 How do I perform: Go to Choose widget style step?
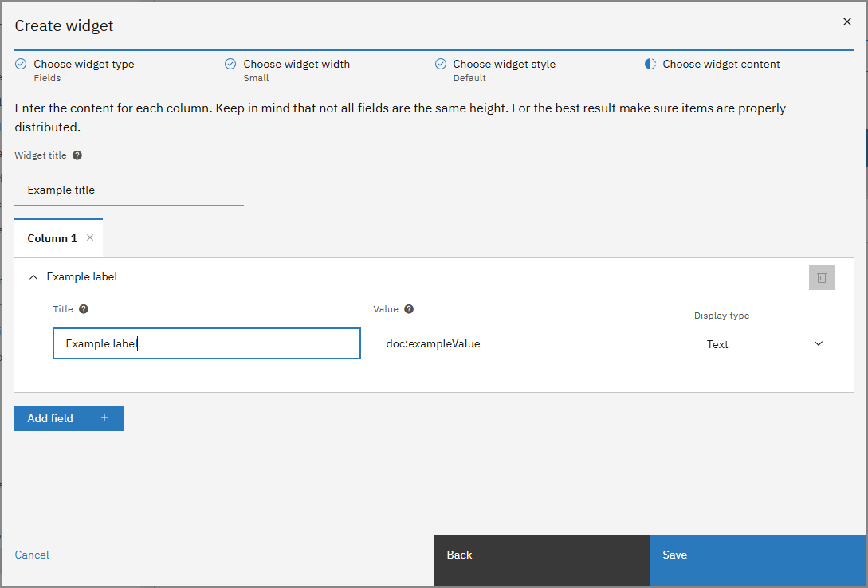coord(504,64)
